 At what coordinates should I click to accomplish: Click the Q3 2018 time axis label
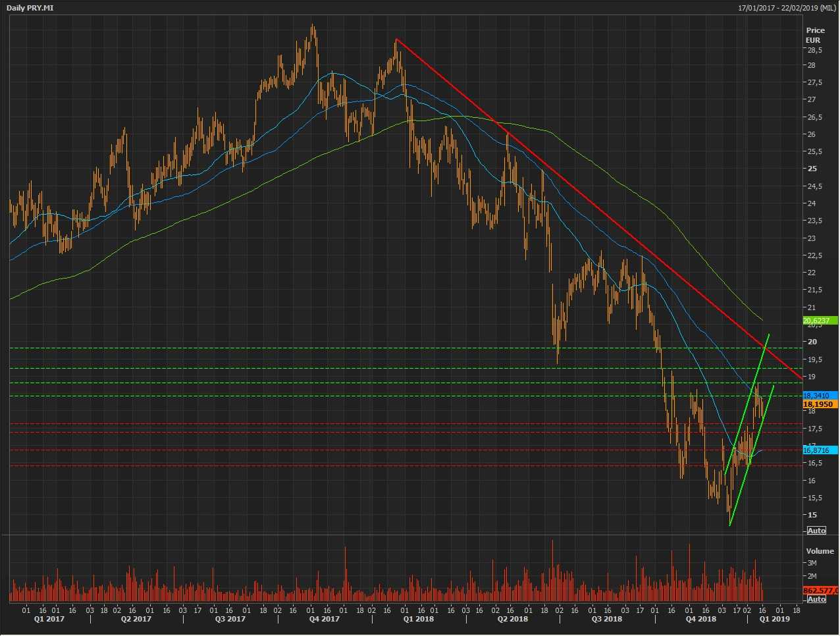pyautogui.click(x=606, y=619)
